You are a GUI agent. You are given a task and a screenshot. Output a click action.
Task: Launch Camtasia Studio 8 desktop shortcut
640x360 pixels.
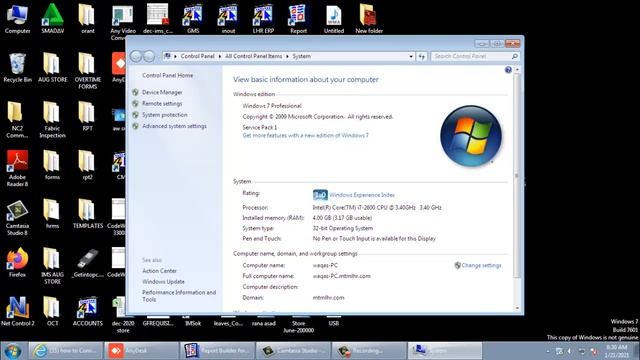(17, 217)
